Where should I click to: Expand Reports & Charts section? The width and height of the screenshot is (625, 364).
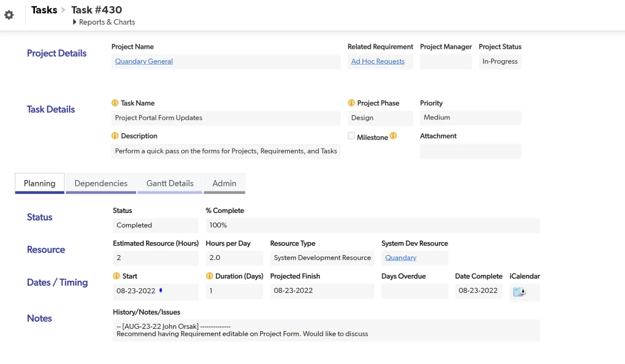click(104, 22)
